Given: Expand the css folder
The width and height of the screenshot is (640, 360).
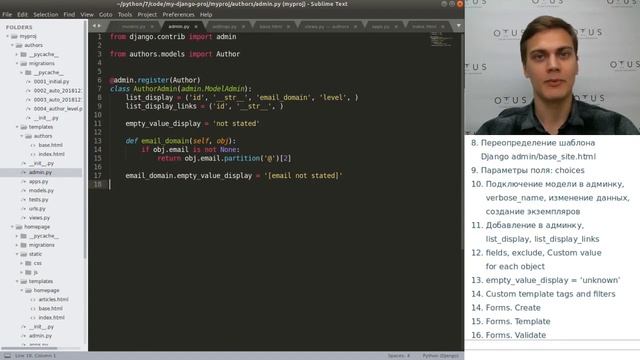Looking at the screenshot, I should coord(22,263).
